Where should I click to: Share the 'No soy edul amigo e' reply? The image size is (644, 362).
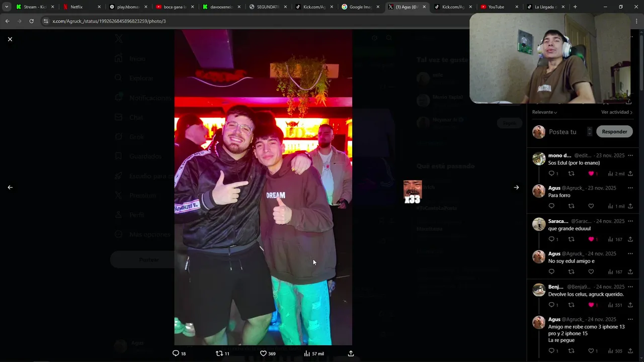coord(630,272)
